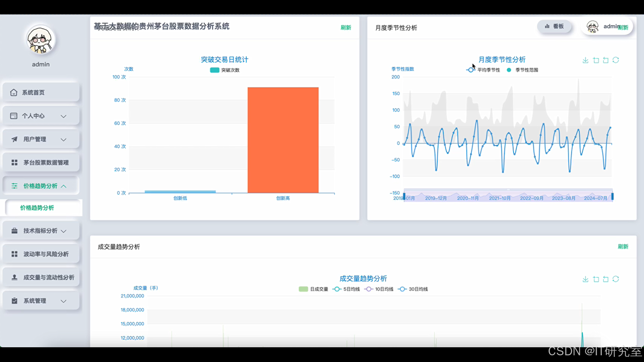
Task: Toggle the 季节性范围 legend series
Action: 522,70
